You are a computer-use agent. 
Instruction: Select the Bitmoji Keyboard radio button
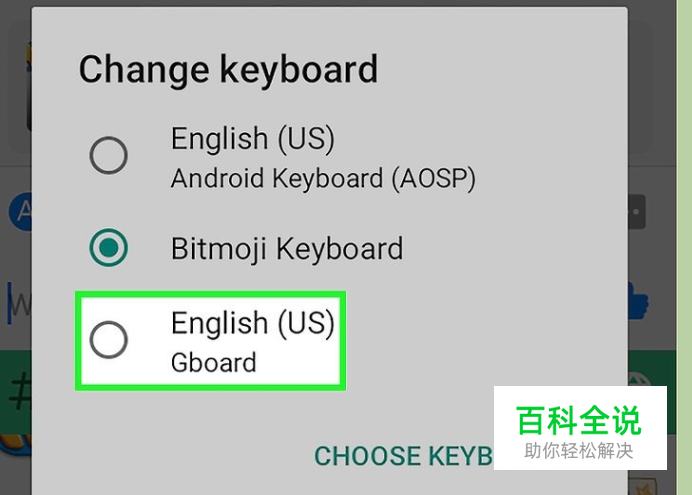pos(109,248)
